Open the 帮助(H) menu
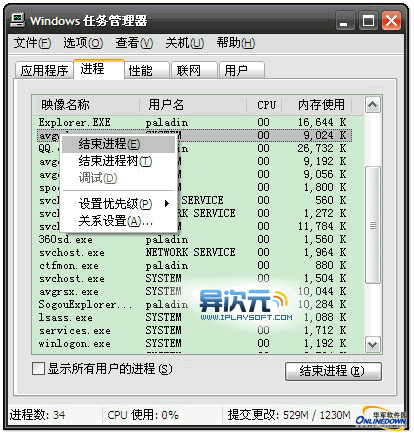414x435 pixels. coord(236,43)
